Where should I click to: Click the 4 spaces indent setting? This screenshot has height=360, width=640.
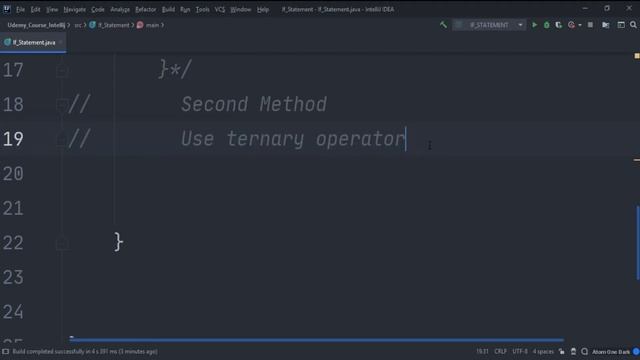[543, 351]
